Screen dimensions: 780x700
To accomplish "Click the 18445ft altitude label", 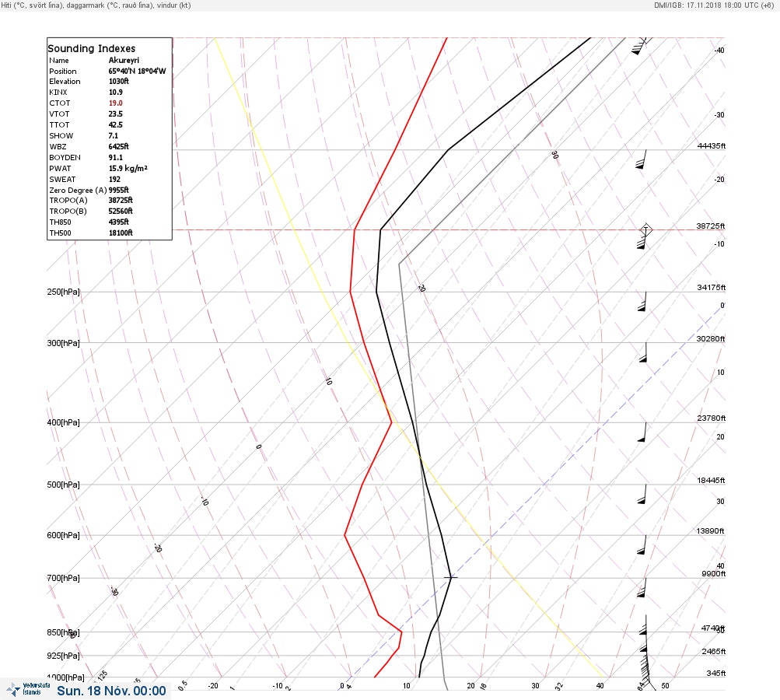I will pyautogui.click(x=711, y=480).
